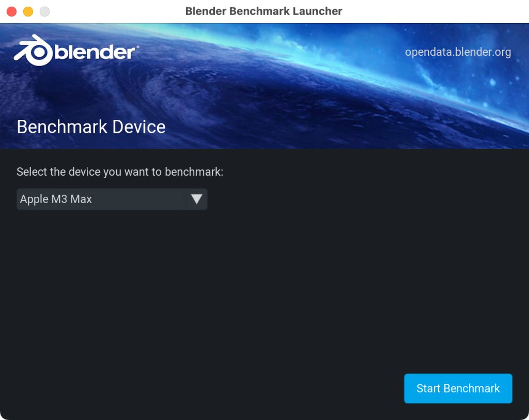This screenshot has height=420, width=529.
Task: Open the Apple M3 Max device dropdown
Action: tap(112, 199)
